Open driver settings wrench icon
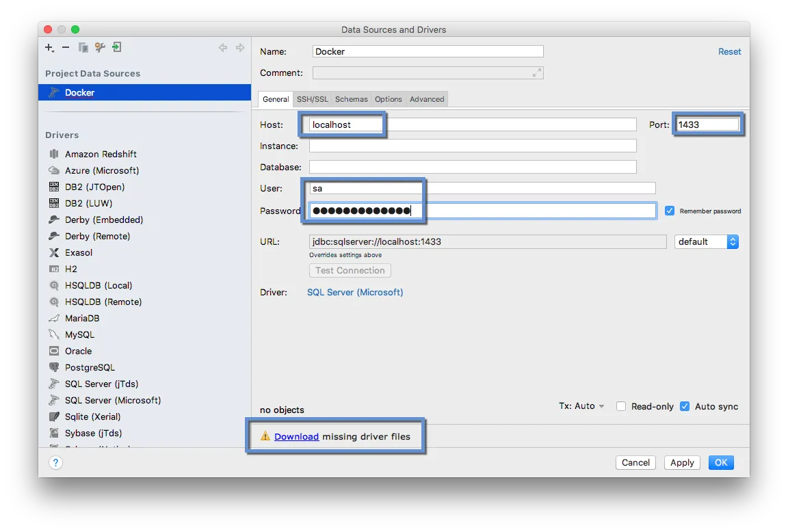788x532 pixels. click(x=100, y=47)
